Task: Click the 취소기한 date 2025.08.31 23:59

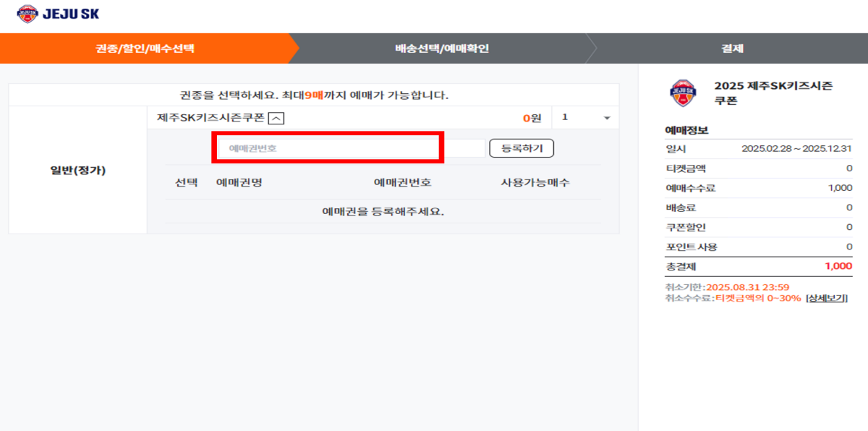Action: [747, 288]
